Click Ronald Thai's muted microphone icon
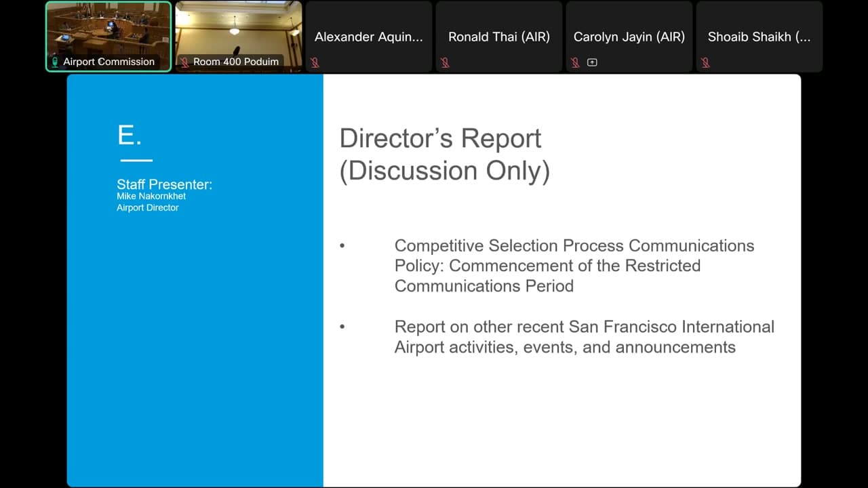This screenshot has height=488, width=868. (445, 62)
